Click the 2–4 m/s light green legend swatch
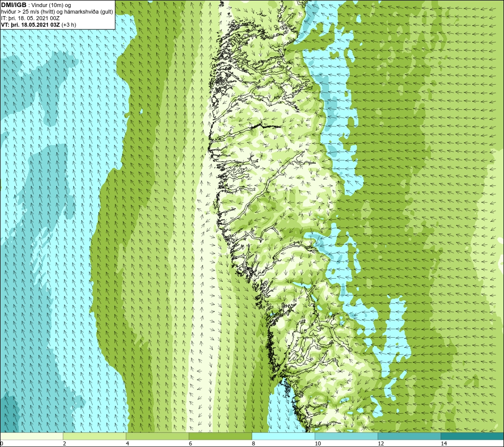This screenshot has width=504, height=447. click(x=95, y=436)
